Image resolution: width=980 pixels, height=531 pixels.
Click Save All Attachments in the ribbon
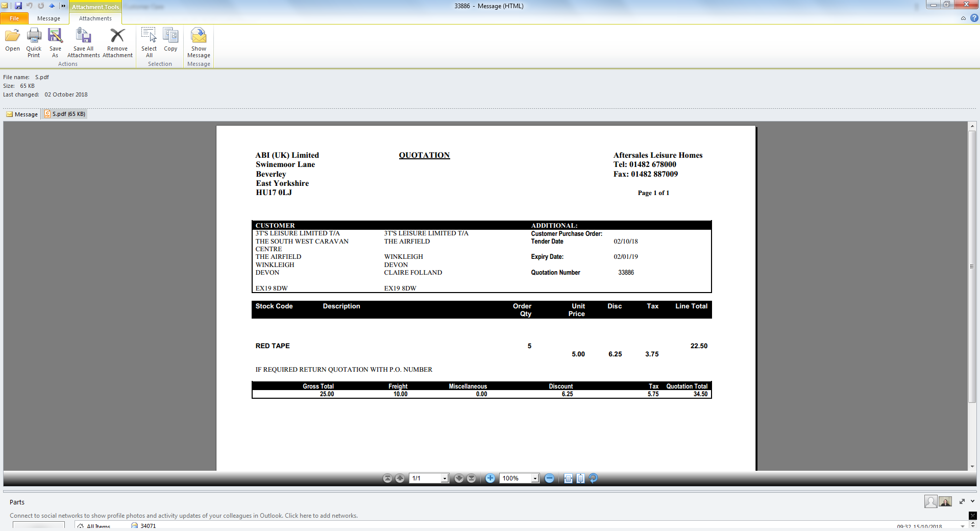(83, 36)
